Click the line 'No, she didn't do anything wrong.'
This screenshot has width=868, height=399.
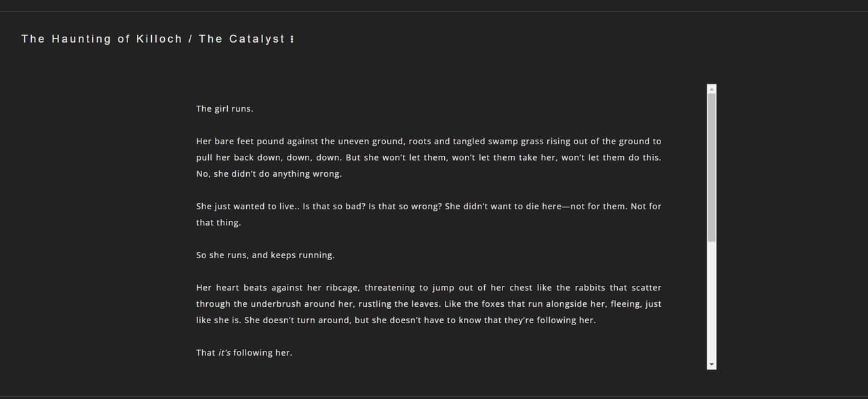269,174
